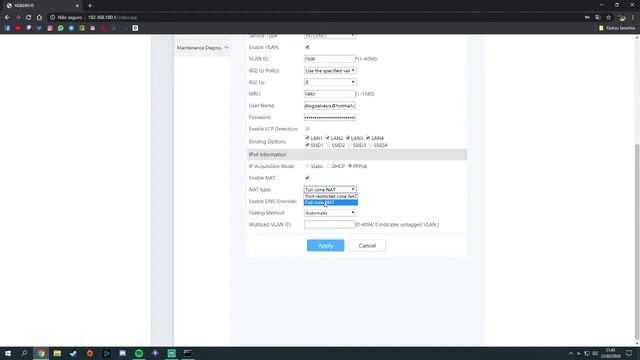Open the terminal window from the taskbar
Image resolution: width=640 pixels, height=360 pixels.
pyautogui.click(x=188, y=353)
